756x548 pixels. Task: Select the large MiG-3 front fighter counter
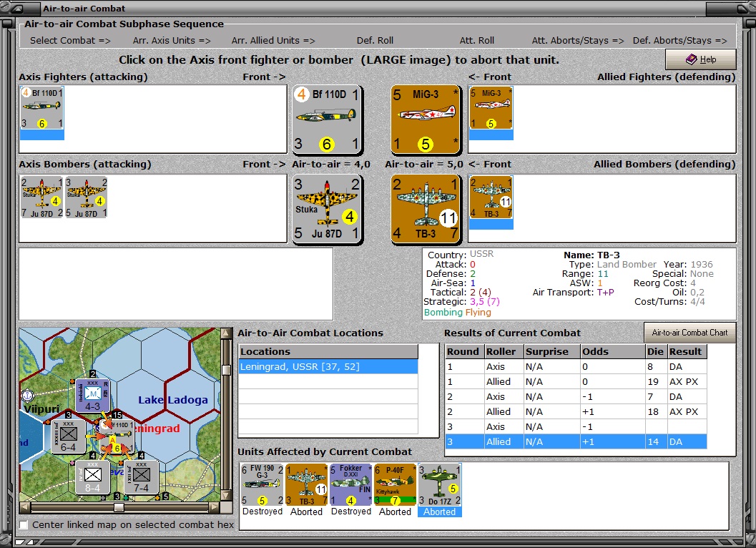pos(426,119)
